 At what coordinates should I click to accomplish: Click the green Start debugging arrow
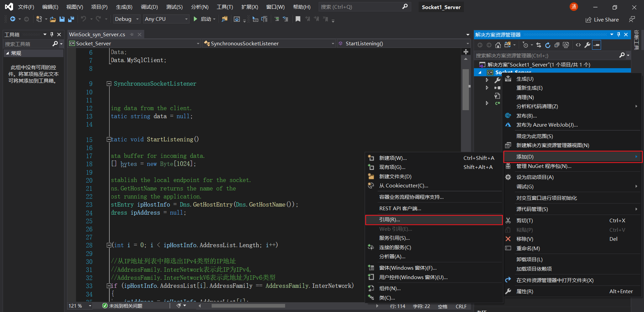[x=195, y=19]
